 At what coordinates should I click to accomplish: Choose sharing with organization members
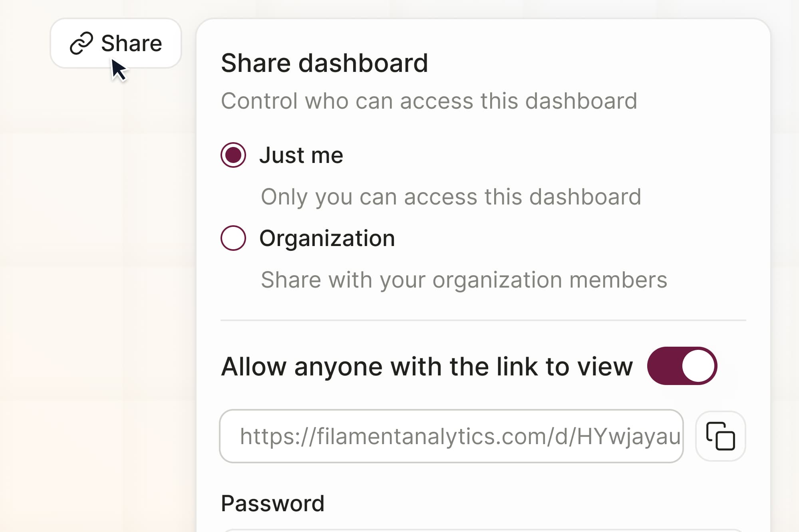click(234, 238)
